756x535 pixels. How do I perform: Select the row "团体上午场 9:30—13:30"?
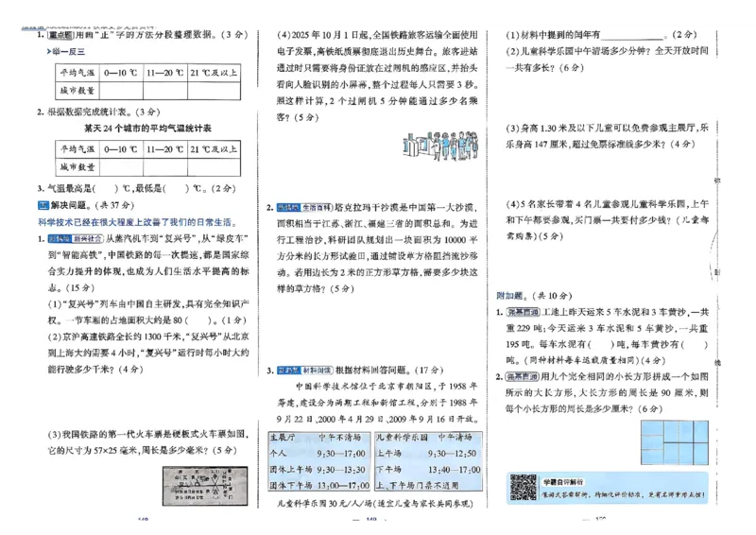(319, 470)
